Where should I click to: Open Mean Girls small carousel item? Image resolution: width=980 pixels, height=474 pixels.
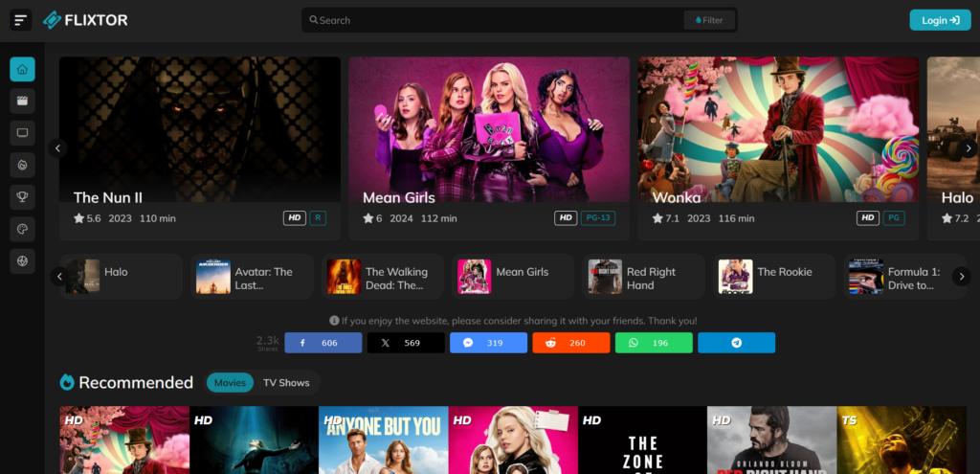click(513, 277)
